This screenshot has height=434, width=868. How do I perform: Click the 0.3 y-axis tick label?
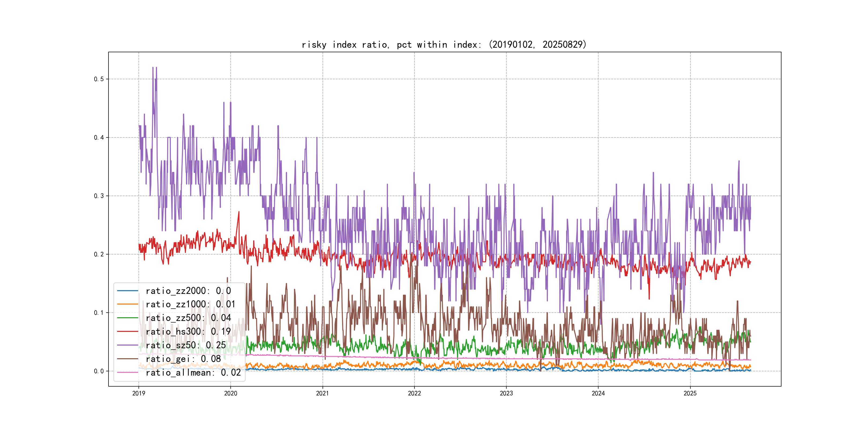point(99,196)
